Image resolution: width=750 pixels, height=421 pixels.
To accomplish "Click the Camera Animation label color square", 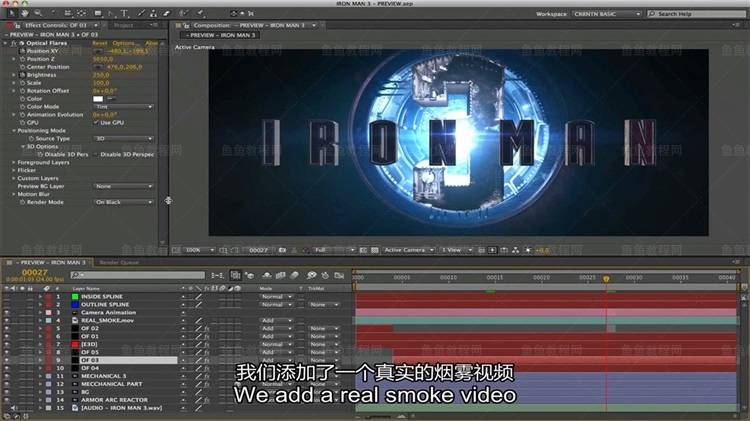I will (49, 312).
